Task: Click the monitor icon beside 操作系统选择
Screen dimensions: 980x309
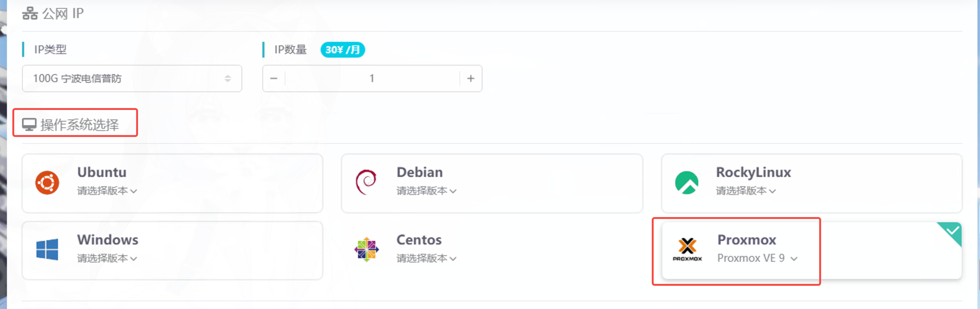Action: (29, 124)
